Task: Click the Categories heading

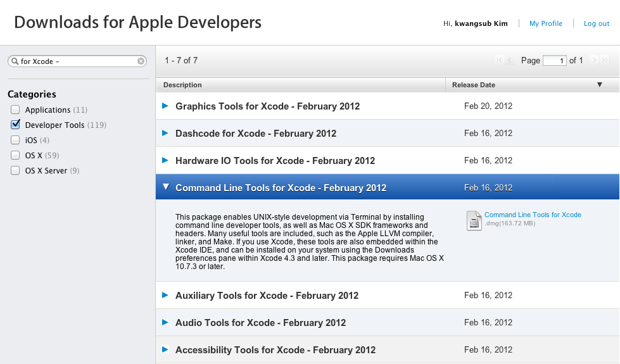Action: 32,94
